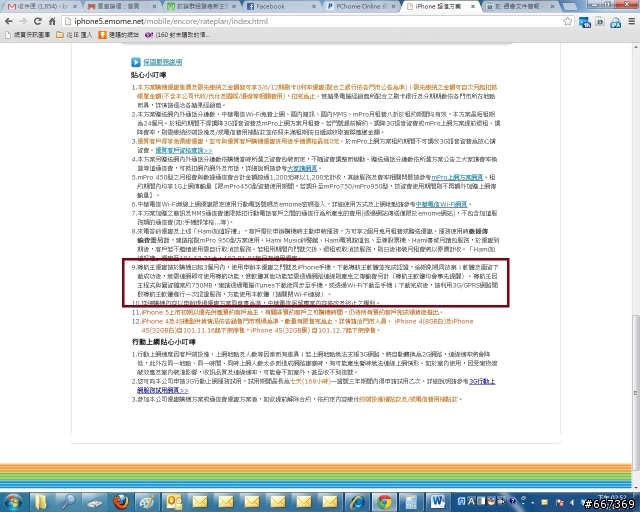Open Internet Explorer from the taskbar

(x=358, y=502)
